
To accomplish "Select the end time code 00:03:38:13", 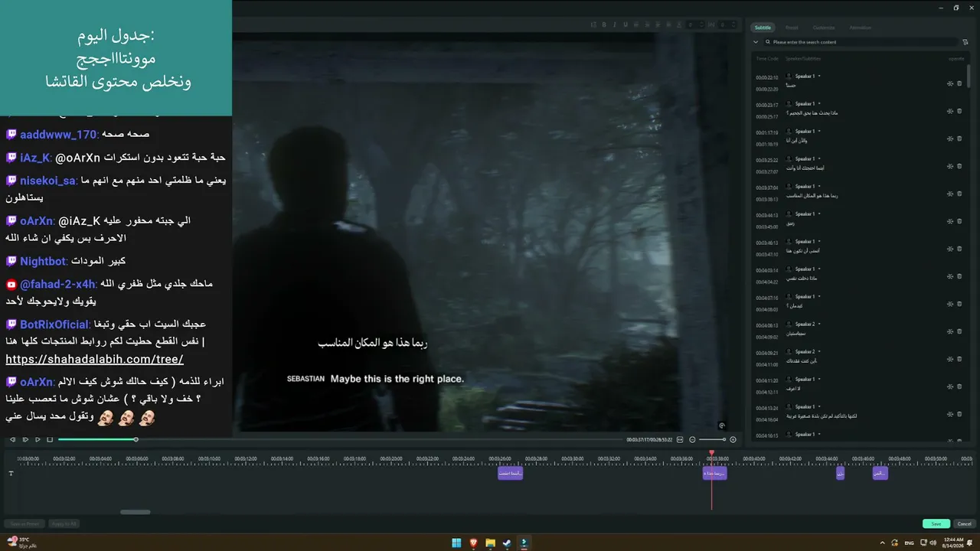I will (x=766, y=199).
